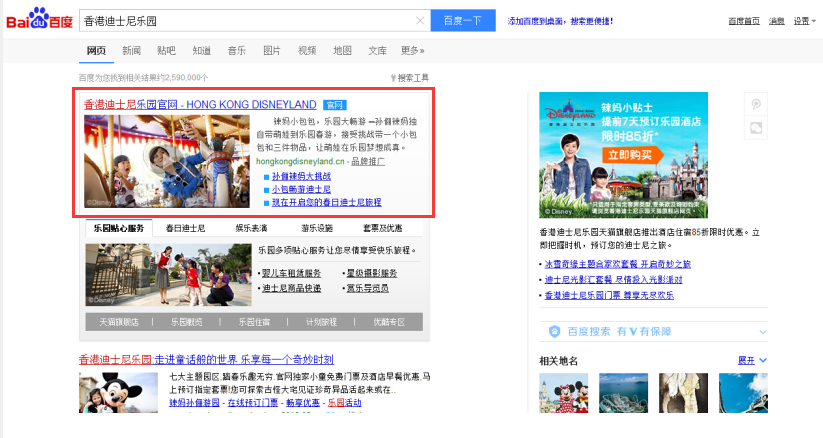The width and height of the screenshot is (823, 438).
Task: Click 乐园概览 in the gray bar
Action: click(186, 322)
